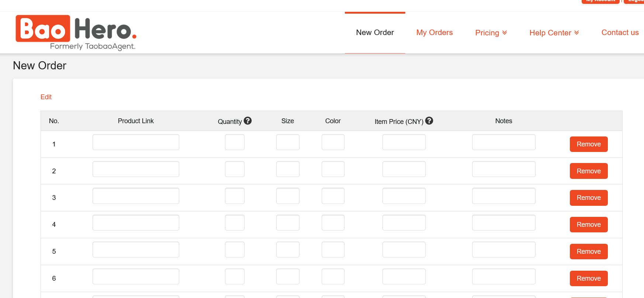Click the Notes field in row 4
The image size is (644, 298).
click(x=504, y=223)
